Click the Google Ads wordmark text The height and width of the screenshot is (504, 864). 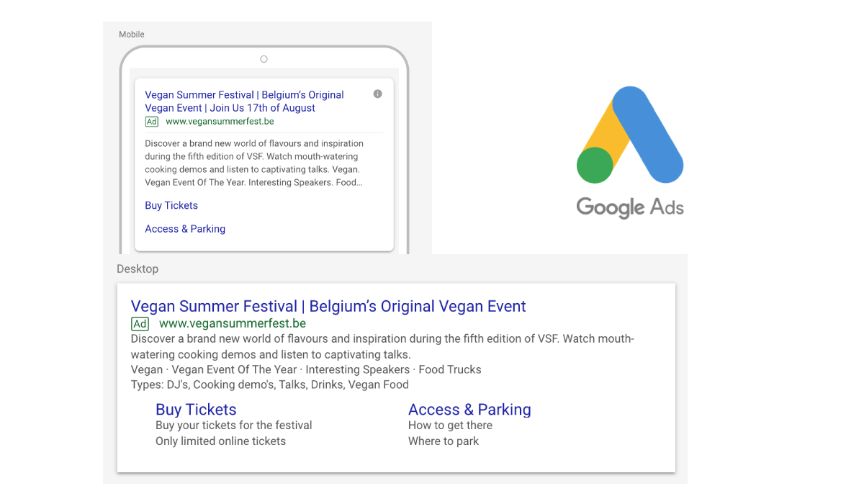pyautogui.click(x=630, y=207)
